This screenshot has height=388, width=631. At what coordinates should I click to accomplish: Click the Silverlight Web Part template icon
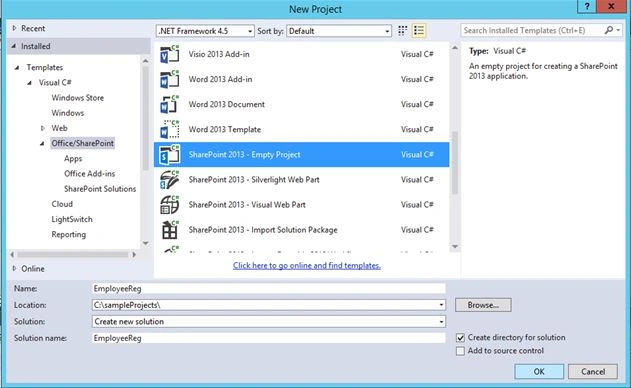tap(169, 180)
